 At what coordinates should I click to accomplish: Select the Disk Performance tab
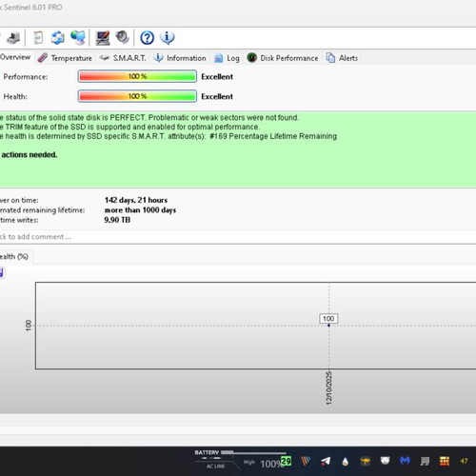[283, 58]
